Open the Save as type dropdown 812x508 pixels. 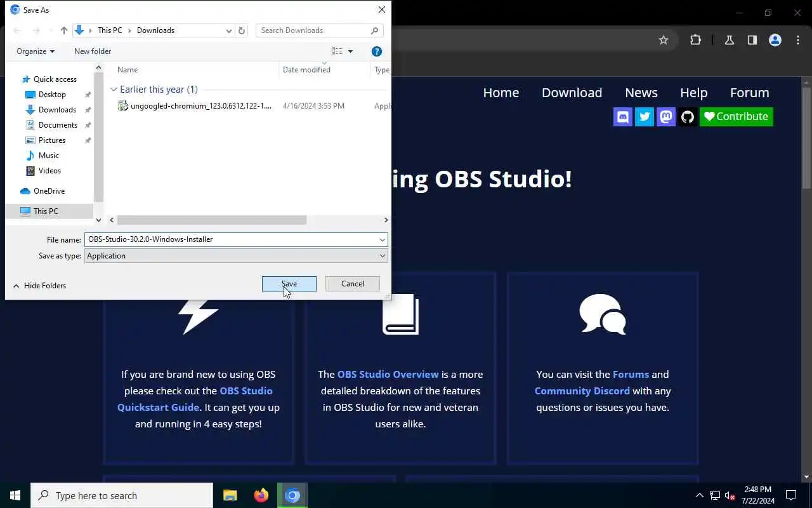[236, 256]
